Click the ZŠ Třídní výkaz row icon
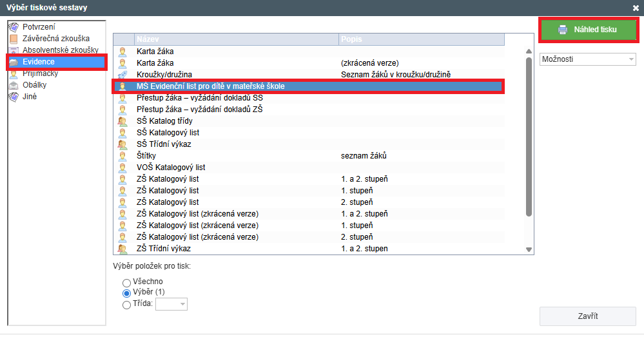The height and width of the screenshot is (346, 644). click(122, 249)
